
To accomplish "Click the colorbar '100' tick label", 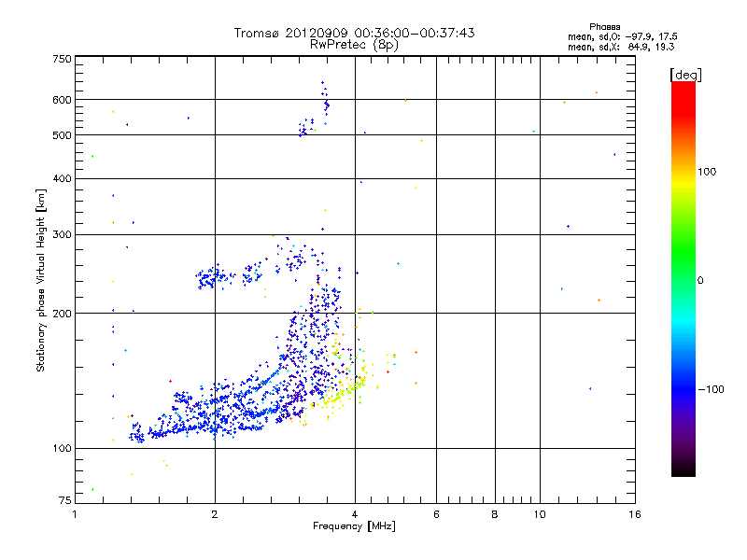I will 707,172.
